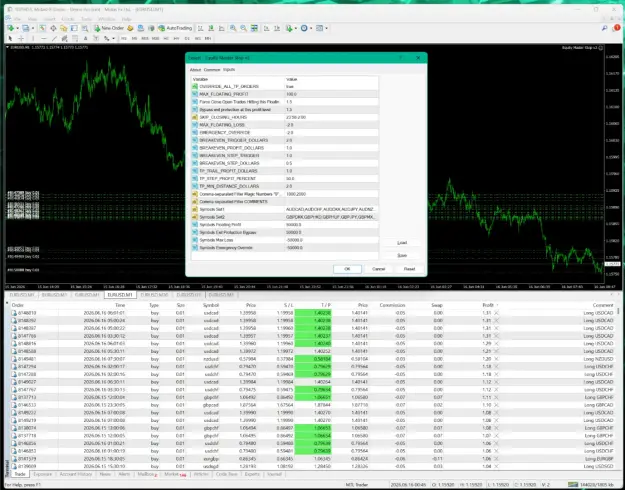Switch chart to bar chart style
This screenshot has height=490, width=625.
200,28
